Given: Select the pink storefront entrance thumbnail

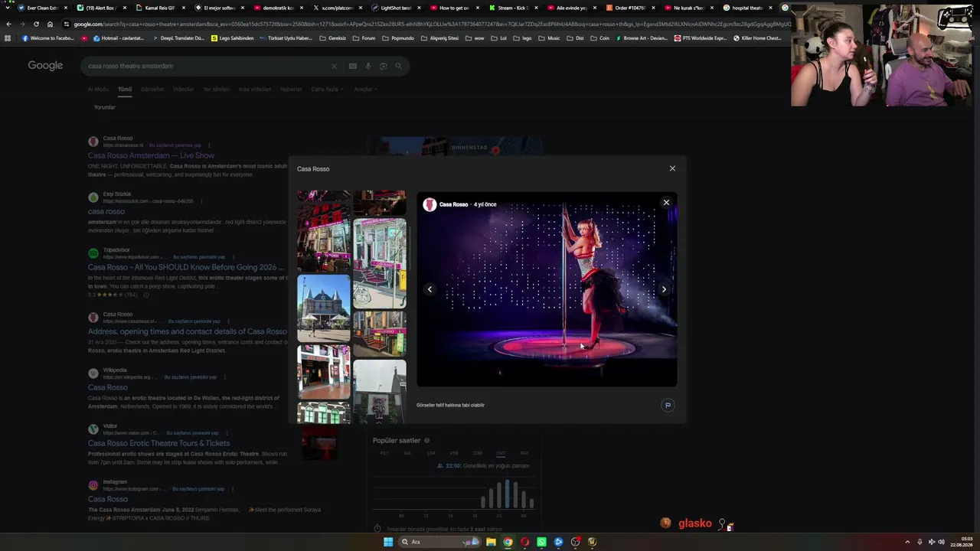Looking at the screenshot, I should 380,263.
